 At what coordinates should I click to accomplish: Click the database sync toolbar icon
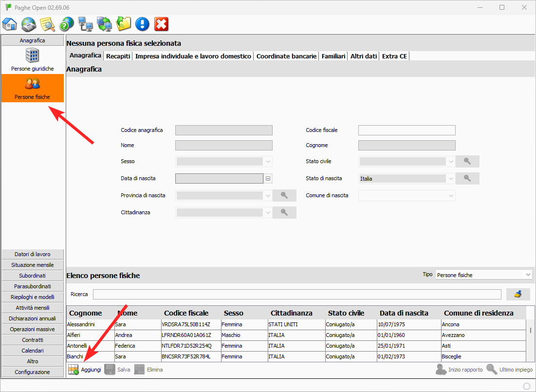coord(104,24)
